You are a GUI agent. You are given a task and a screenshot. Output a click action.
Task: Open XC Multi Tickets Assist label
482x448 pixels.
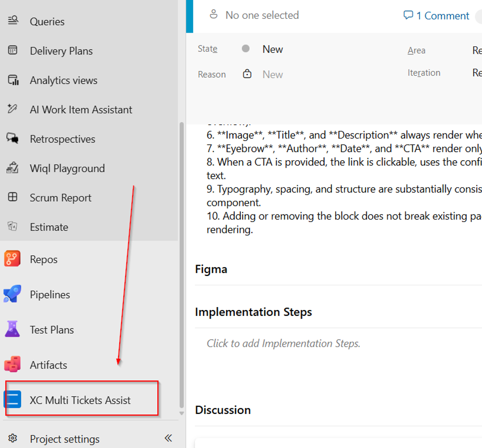[80, 400]
